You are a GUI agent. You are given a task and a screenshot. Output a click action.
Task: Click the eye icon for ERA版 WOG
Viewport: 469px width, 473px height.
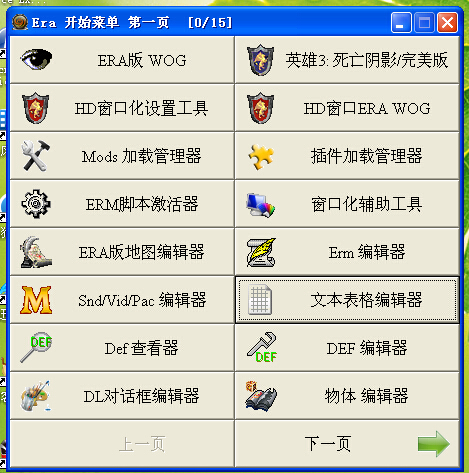[36, 60]
